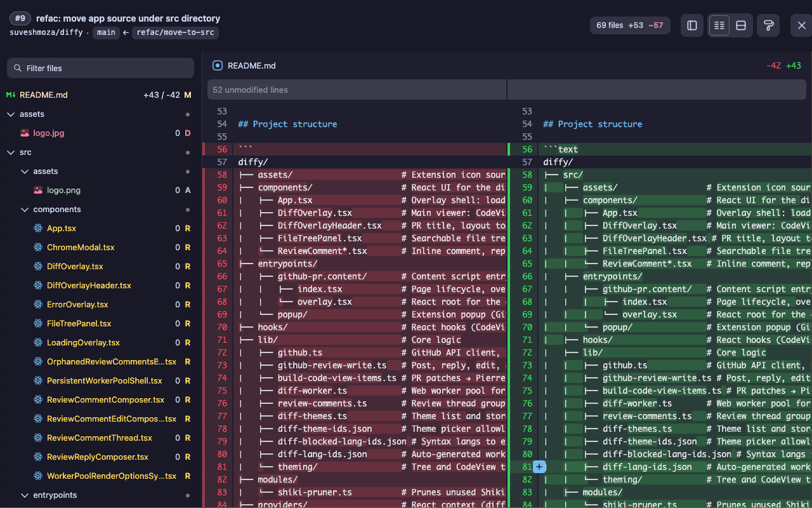Click the React icon beside FileTreePanel.tsx
The height and width of the screenshot is (508, 812).
(x=38, y=323)
